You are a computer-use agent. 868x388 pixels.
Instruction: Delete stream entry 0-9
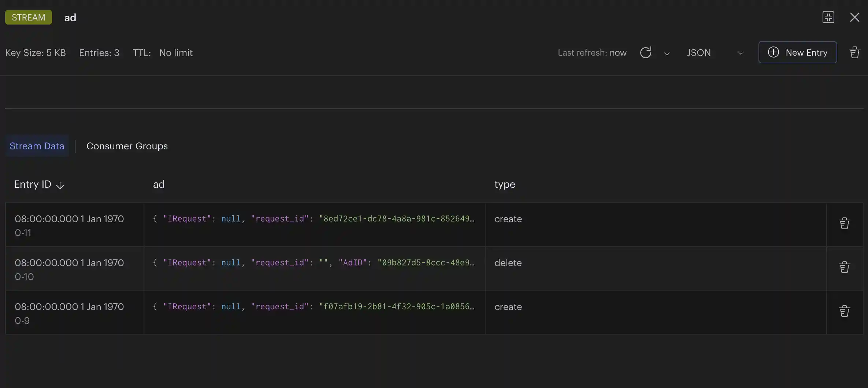point(844,311)
